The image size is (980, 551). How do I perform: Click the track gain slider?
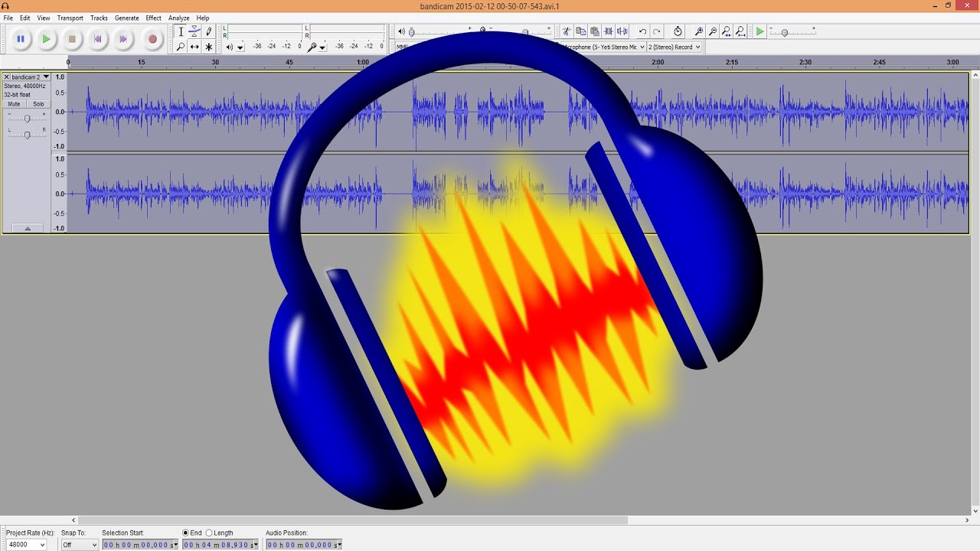(27, 119)
